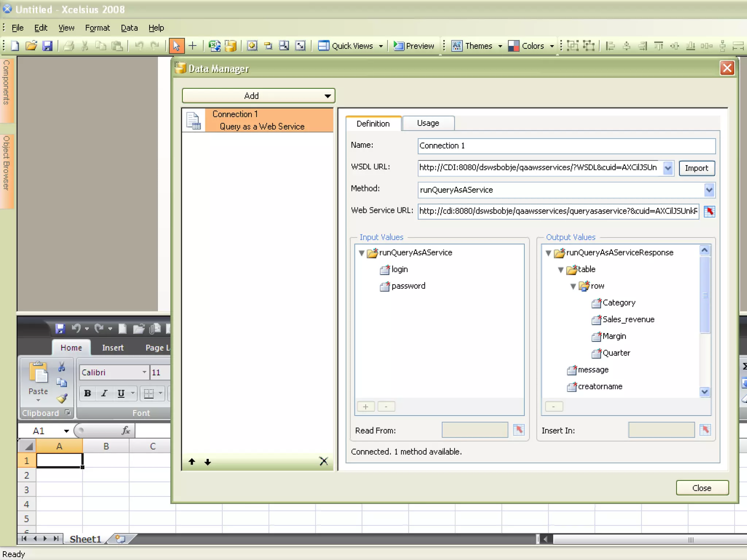Switch to the Usage tab

pos(428,123)
